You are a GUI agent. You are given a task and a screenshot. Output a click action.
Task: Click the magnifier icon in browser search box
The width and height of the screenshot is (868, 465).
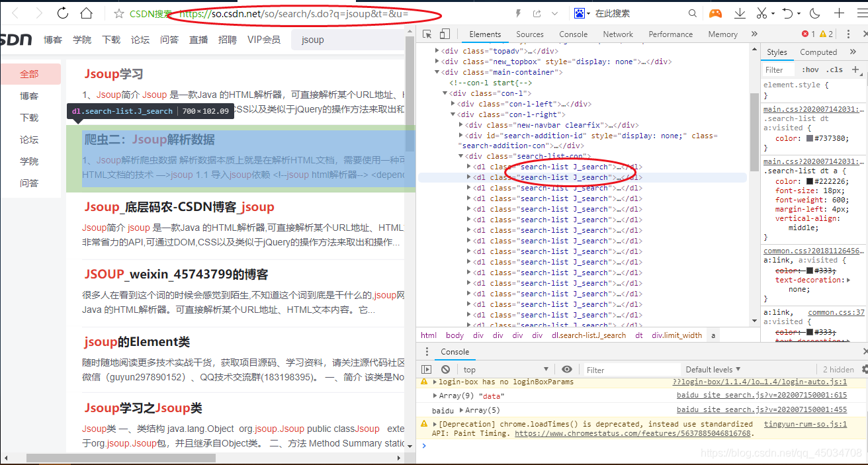(693, 13)
